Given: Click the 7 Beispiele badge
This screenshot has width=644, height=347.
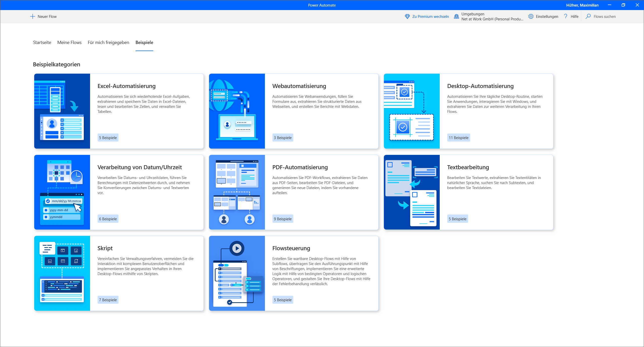Looking at the screenshot, I should [x=108, y=300].
